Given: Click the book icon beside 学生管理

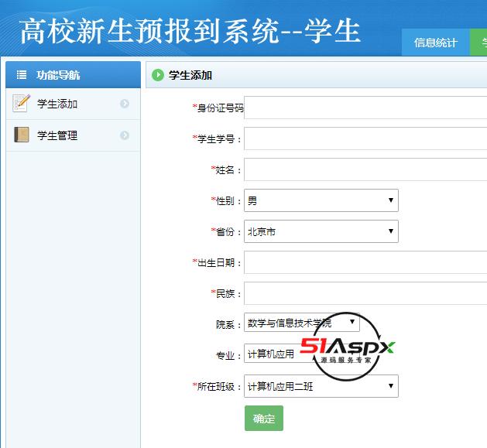Looking at the screenshot, I should click(x=22, y=135).
